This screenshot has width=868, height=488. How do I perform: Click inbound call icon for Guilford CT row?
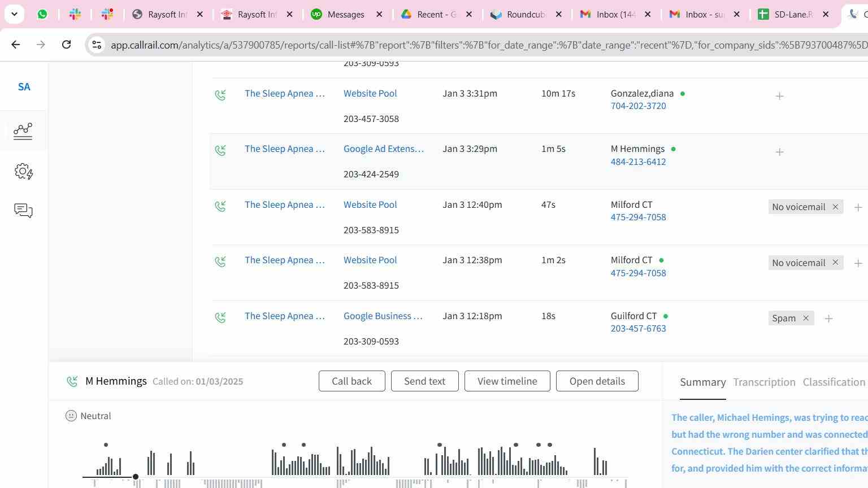[221, 317]
